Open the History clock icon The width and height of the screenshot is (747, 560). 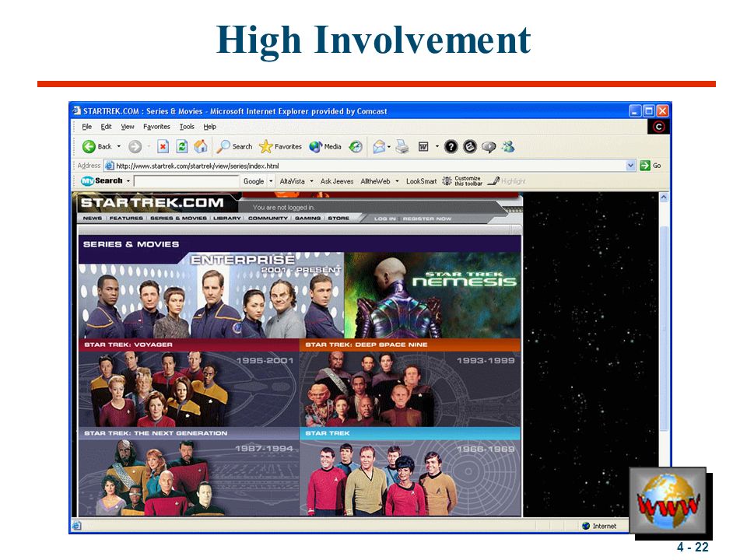(x=356, y=147)
